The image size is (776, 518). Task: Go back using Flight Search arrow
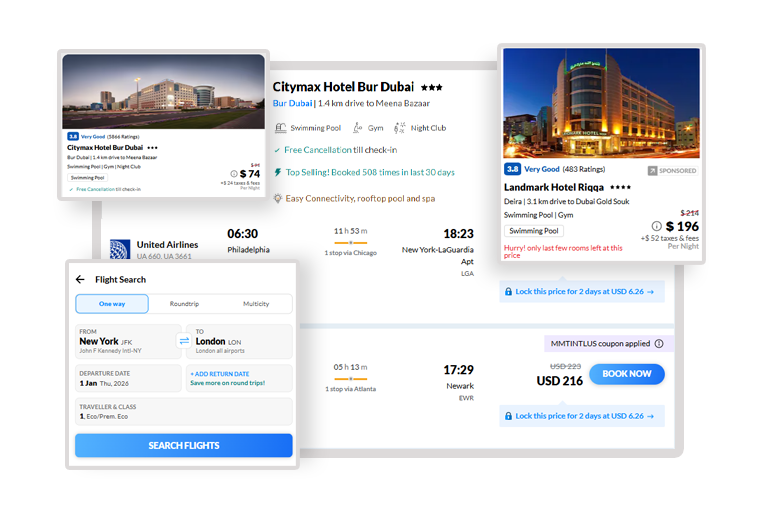80,280
